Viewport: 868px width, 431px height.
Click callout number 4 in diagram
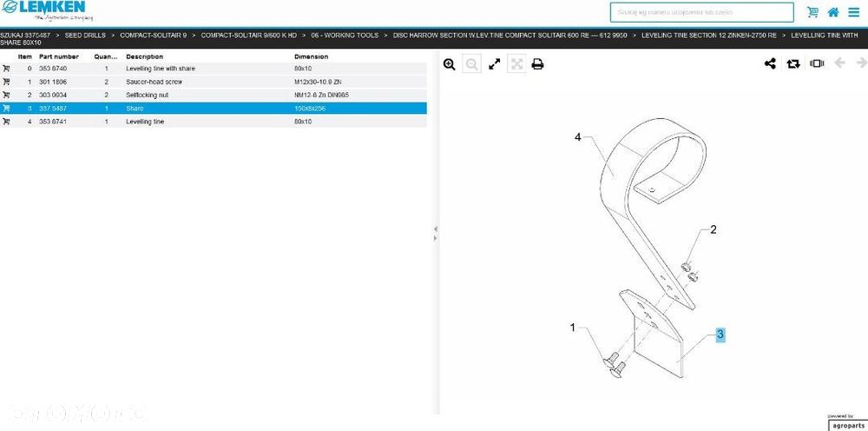click(578, 136)
